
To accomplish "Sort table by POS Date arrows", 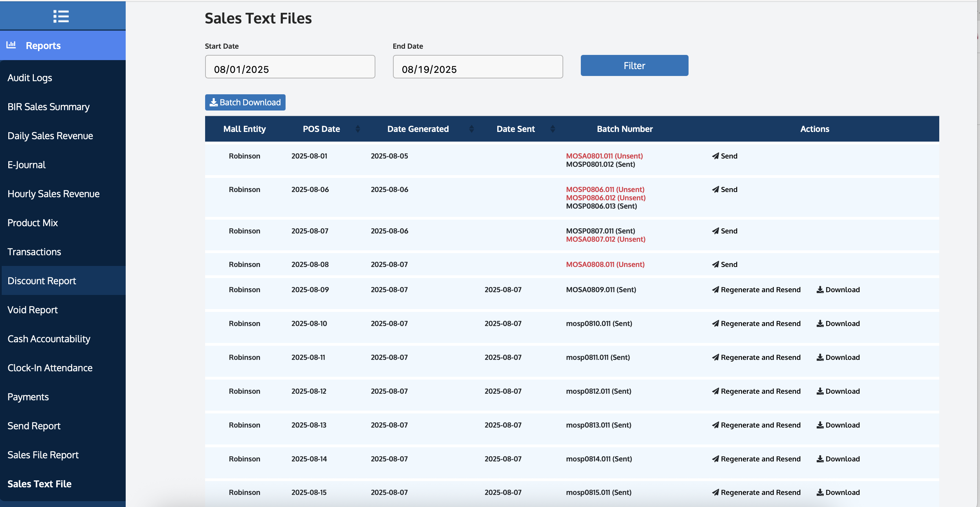I will point(358,129).
